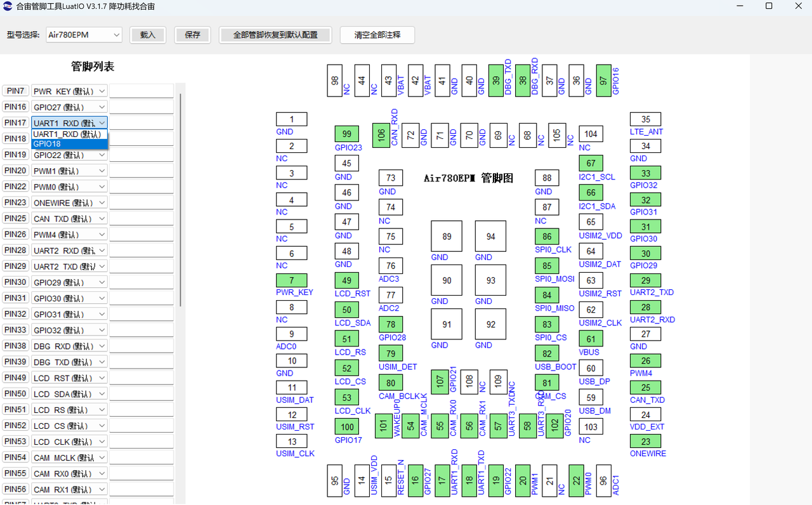Click green pin 7 PWR_KEY on diagram
Viewport: 812px width, 505px height.
291,280
